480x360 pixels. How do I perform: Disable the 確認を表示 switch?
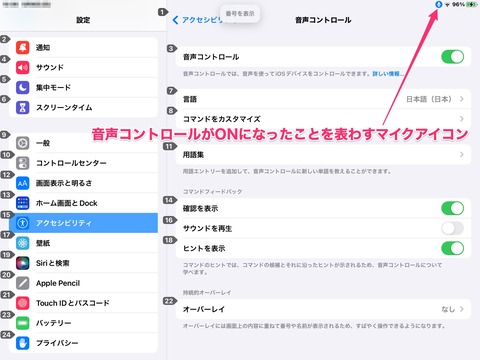pos(452,208)
